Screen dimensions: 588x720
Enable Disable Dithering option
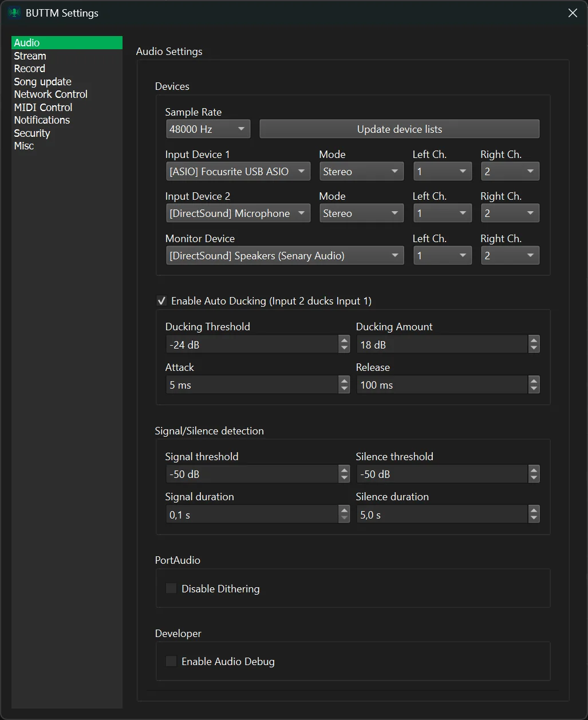(171, 588)
